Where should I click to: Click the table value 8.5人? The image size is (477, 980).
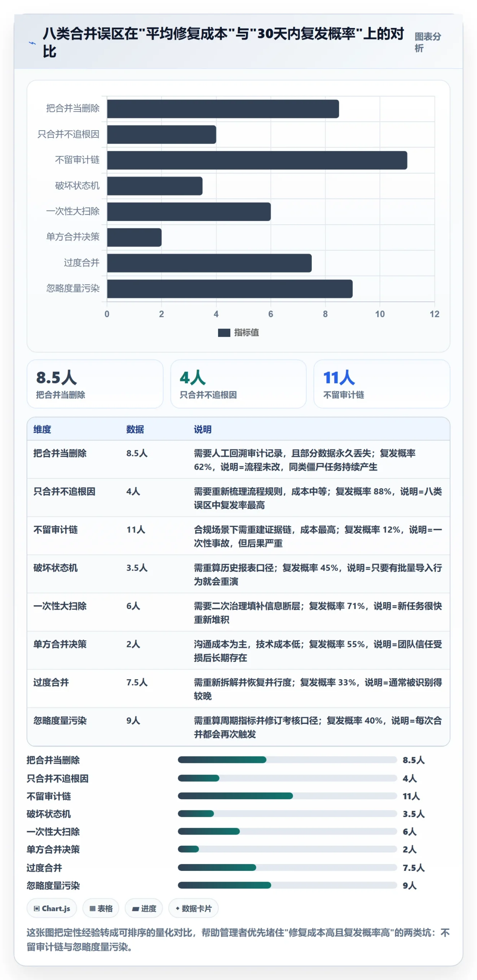(x=137, y=453)
